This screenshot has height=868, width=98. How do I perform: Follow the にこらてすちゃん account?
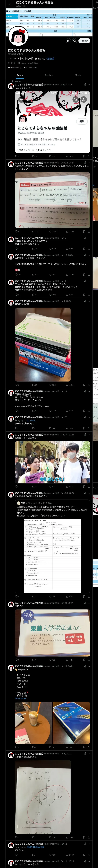coord(84,41)
